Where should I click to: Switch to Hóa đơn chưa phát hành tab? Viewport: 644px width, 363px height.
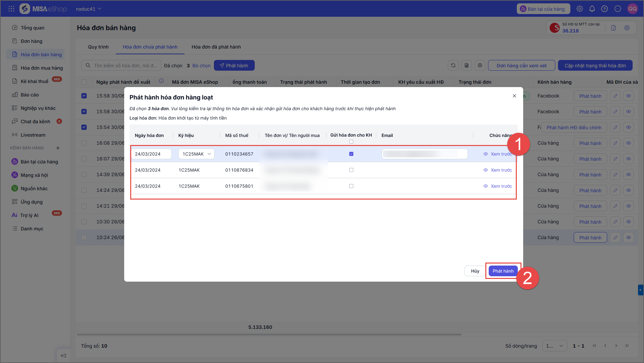pos(150,47)
